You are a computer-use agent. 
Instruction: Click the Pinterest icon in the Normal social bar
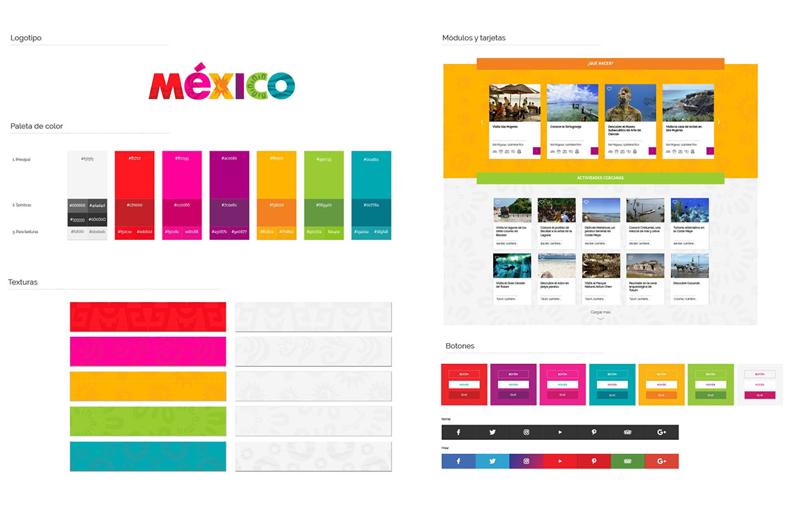click(x=595, y=432)
